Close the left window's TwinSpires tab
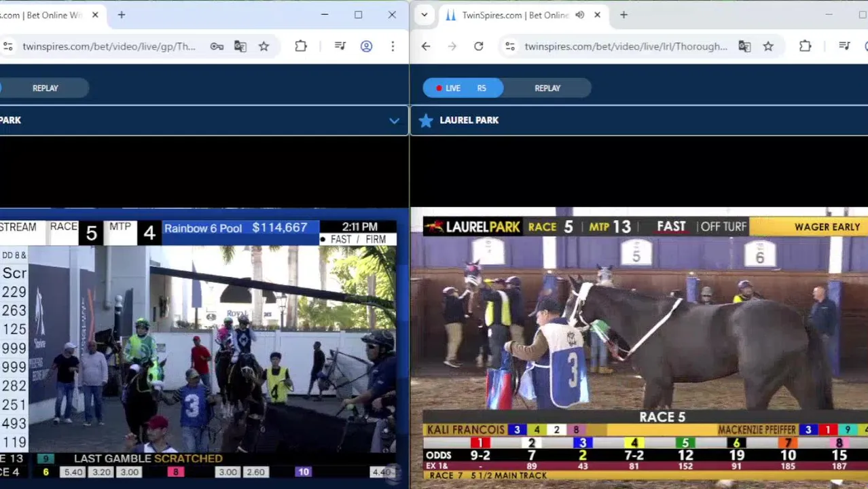Screen dimensions: 868x489 (95, 15)
